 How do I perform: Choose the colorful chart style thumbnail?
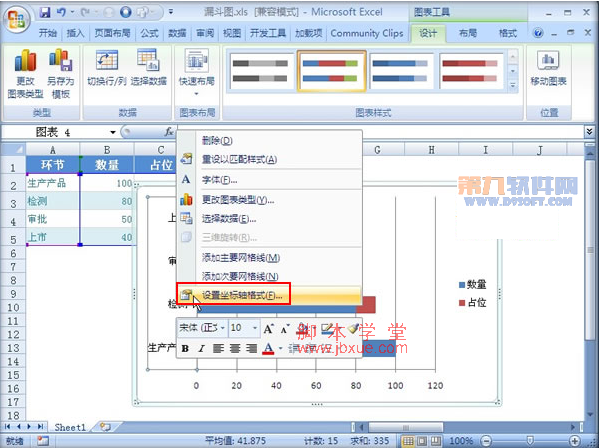[x=331, y=71]
